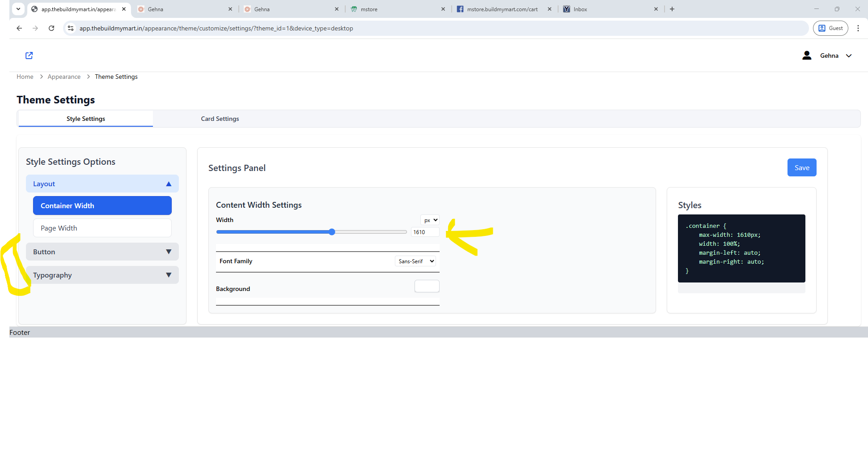The image size is (868, 462).
Task: Click the Footer text
Action: pos(20,332)
